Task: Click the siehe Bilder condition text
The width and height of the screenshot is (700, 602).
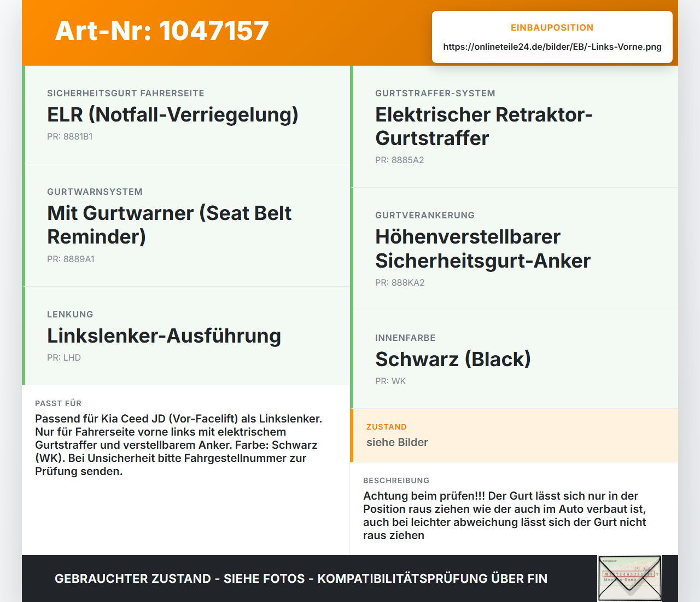Action: click(x=397, y=442)
